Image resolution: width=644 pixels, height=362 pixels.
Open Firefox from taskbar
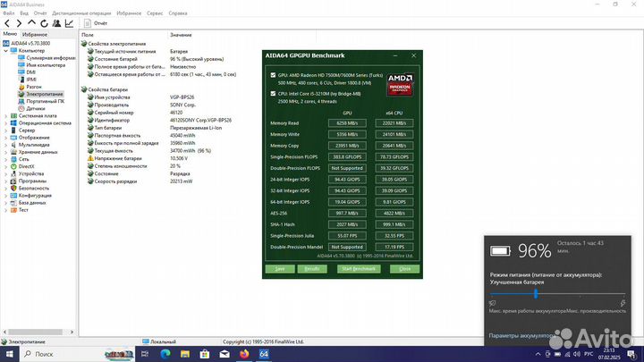(x=244, y=354)
